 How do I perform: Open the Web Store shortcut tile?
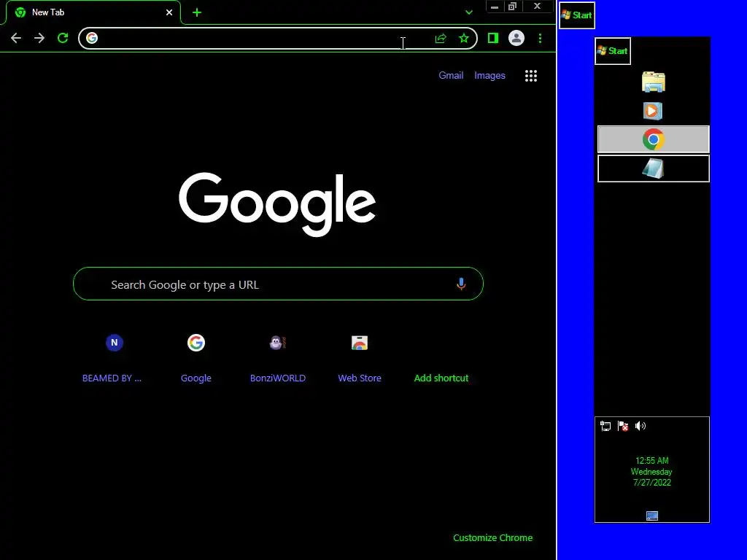tap(360, 358)
